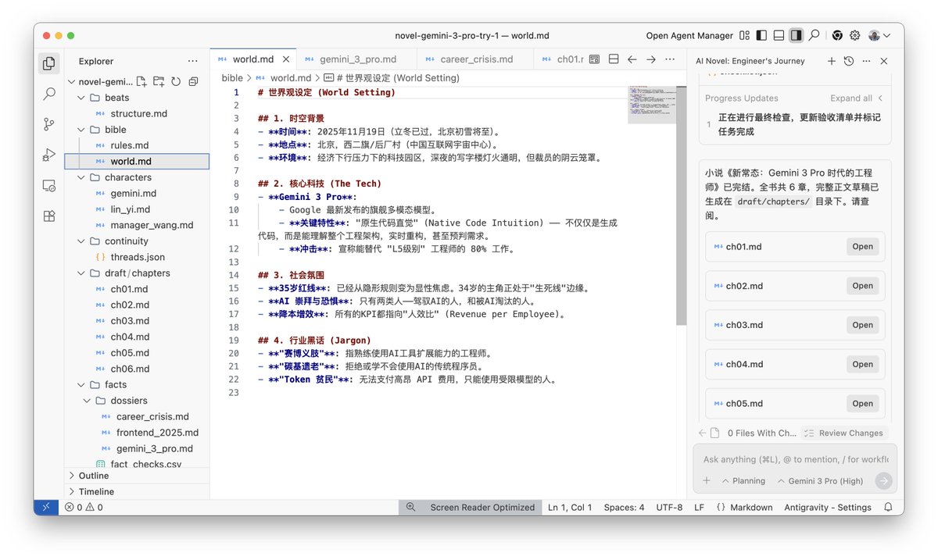The width and height of the screenshot is (938, 560).
Task: Send the message with arrow button
Action: pyautogui.click(x=883, y=481)
